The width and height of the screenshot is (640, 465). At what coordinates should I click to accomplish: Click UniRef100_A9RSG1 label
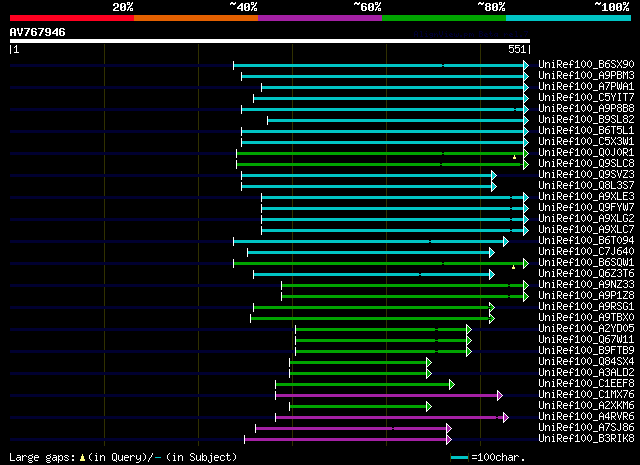pos(586,307)
